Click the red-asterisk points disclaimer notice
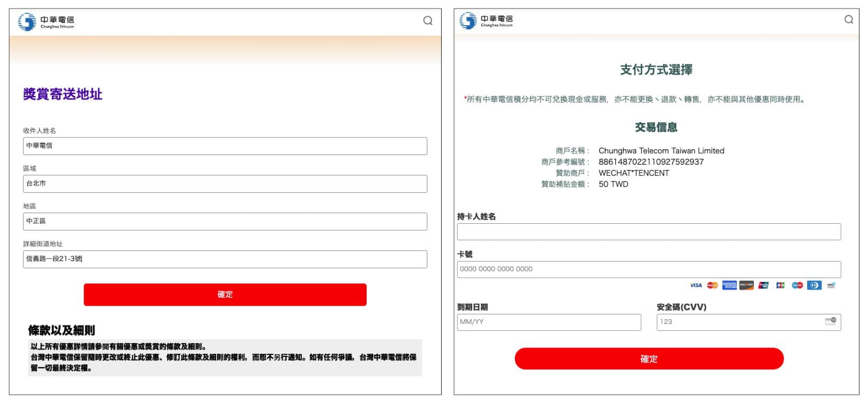 tap(635, 100)
